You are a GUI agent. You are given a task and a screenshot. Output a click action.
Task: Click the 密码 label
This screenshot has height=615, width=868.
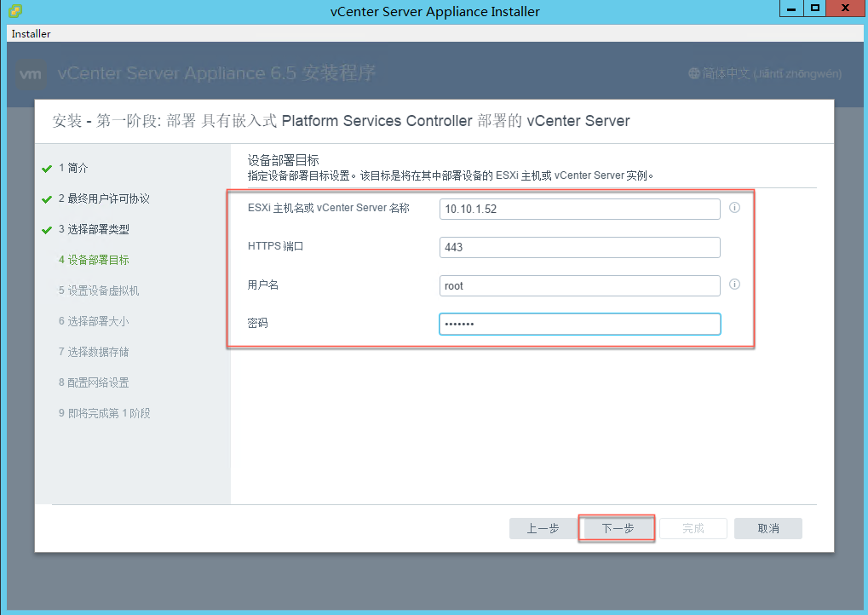tap(257, 323)
